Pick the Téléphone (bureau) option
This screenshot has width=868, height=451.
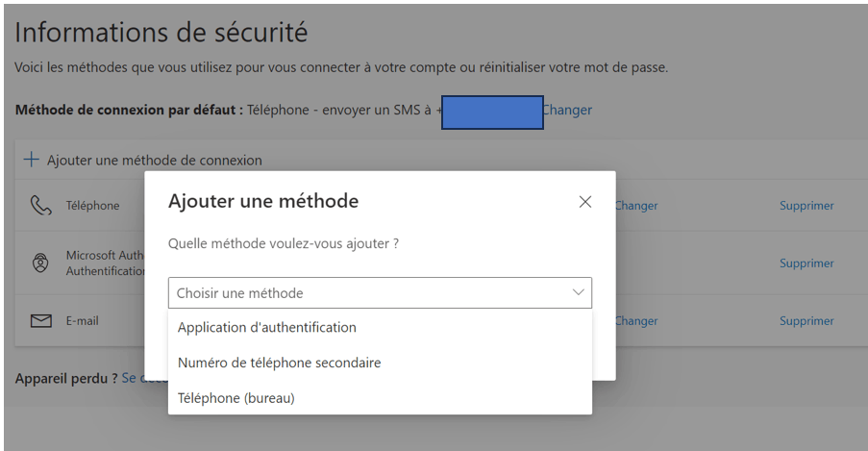pyautogui.click(x=380, y=398)
